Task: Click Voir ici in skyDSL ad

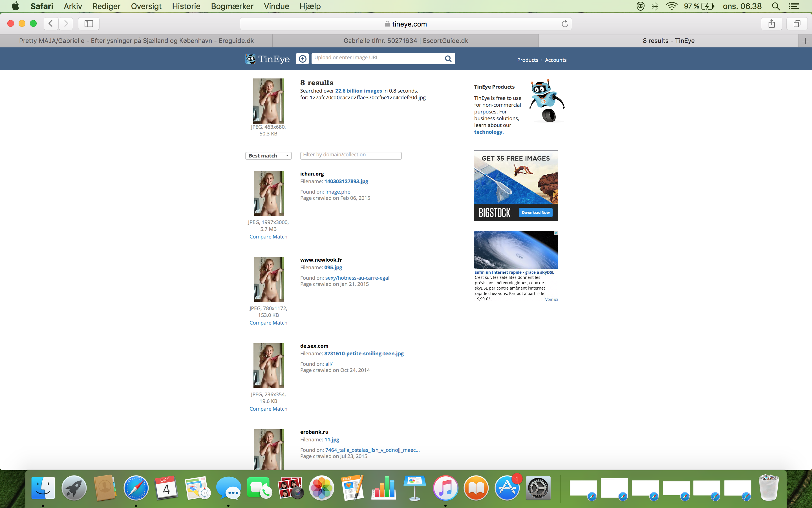Action: point(551,299)
